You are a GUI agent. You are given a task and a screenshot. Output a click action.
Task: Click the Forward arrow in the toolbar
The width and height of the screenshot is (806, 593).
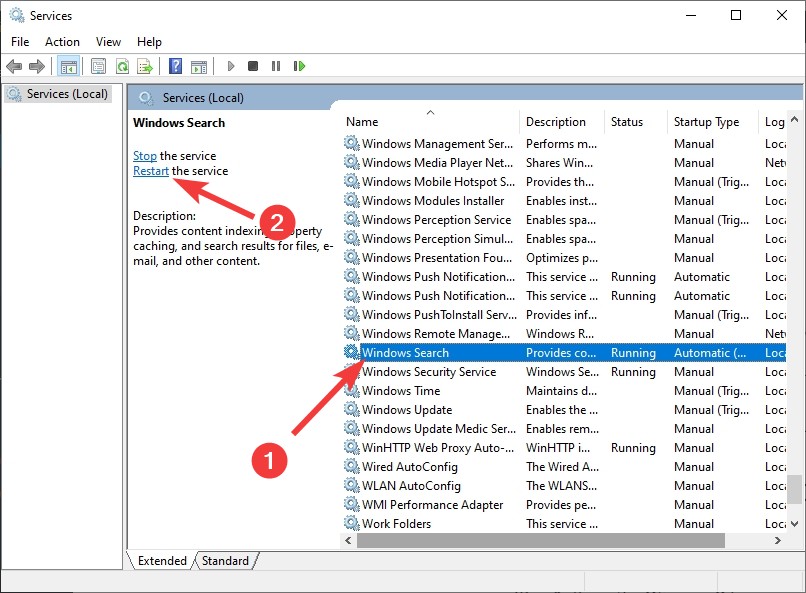(x=37, y=66)
